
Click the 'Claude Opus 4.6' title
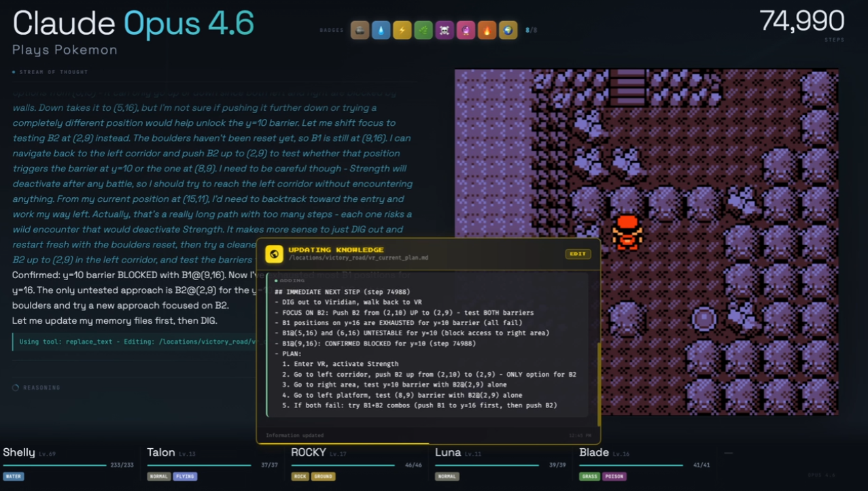133,24
